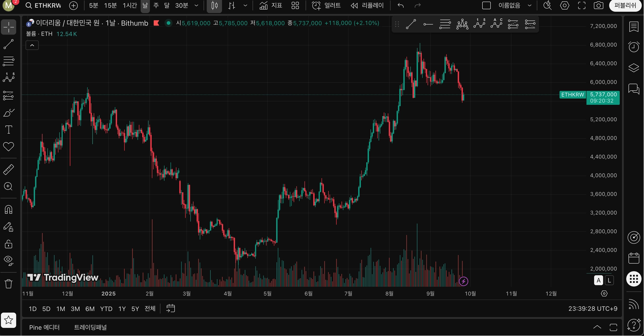Image resolution: width=644 pixels, height=336 pixels.
Task: Click the ETHKRW symbol search field
Action: (x=44, y=6)
